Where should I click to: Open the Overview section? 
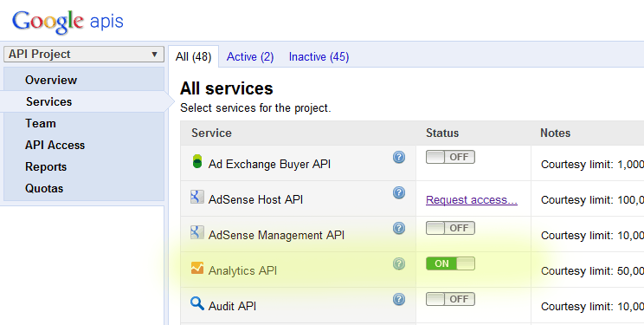coord(51,80)
